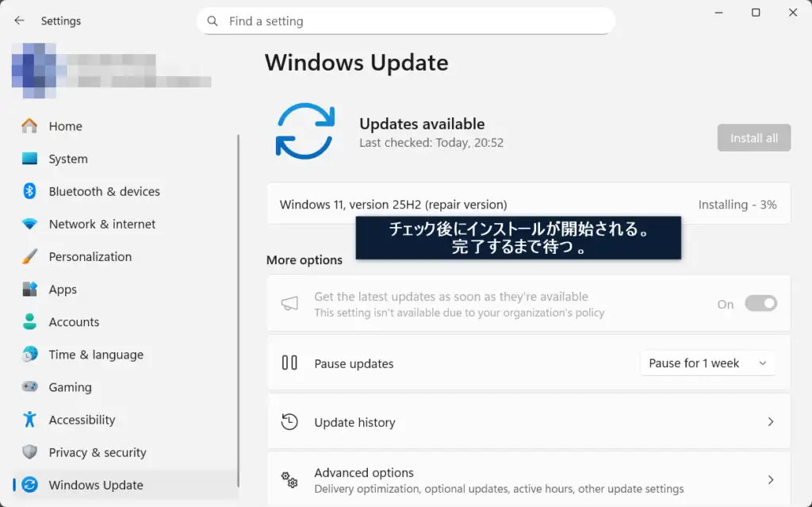Image resolution: width=812 pixels, height=507 pixels.
Task: Click the Privacy & security shield icon
Action: pos(29,452)
